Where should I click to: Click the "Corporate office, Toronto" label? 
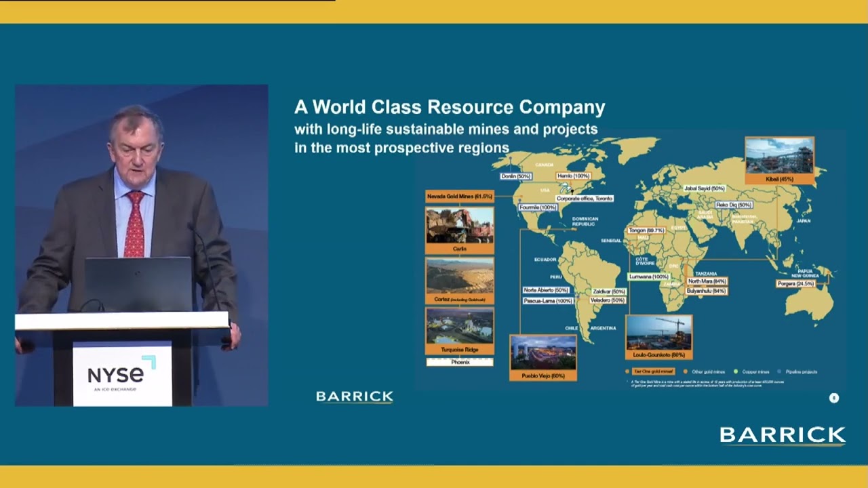[585, 199]
